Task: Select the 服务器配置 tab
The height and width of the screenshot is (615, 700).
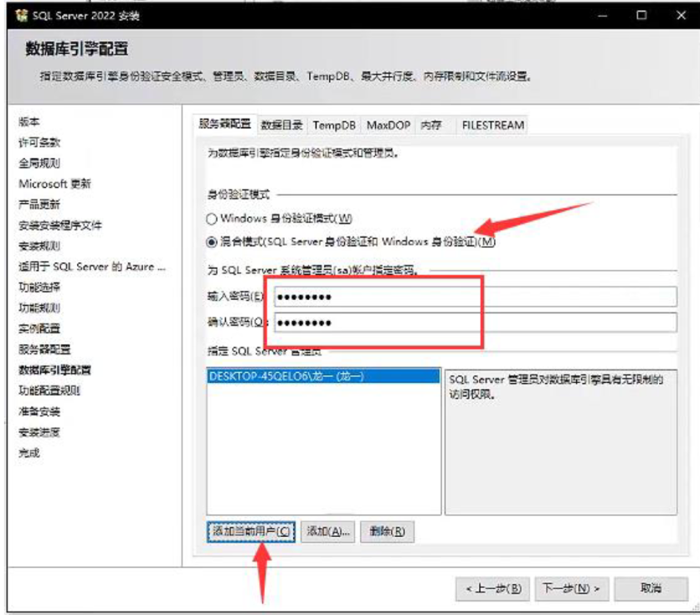Action: pyautogui.click(x=224, y=125)
